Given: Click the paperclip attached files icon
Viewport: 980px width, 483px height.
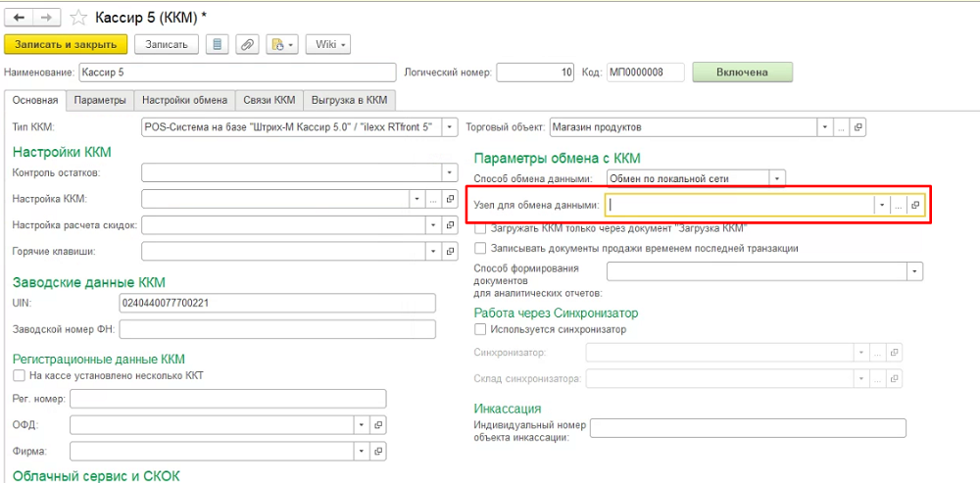Looking at the screenshot, I should [x=249, y=44].
